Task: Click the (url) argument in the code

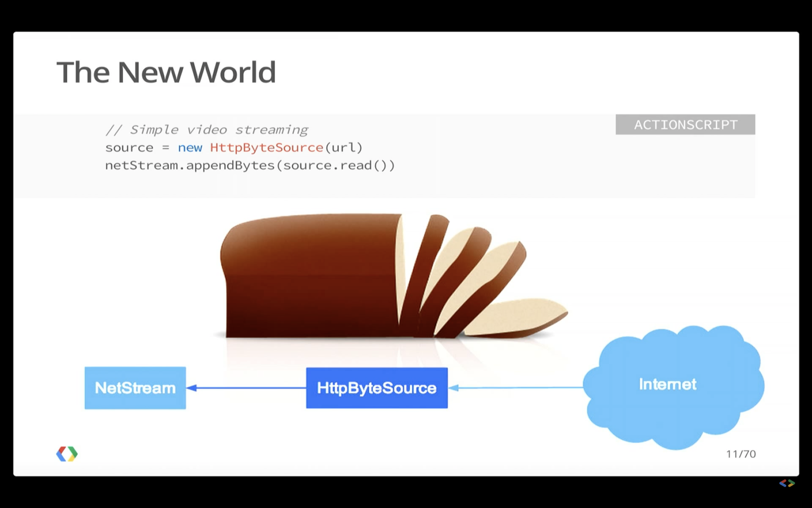Action: coord(343,148)
